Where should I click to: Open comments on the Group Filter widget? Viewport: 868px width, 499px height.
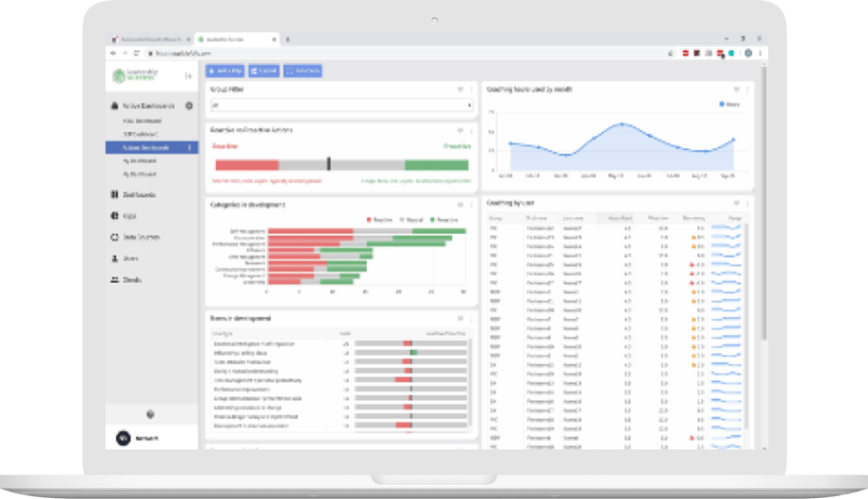click(x=460, y=89)
